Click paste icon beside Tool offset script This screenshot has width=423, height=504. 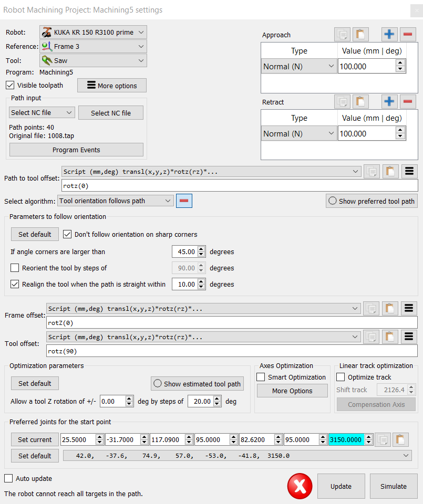[x=390, y=337]
